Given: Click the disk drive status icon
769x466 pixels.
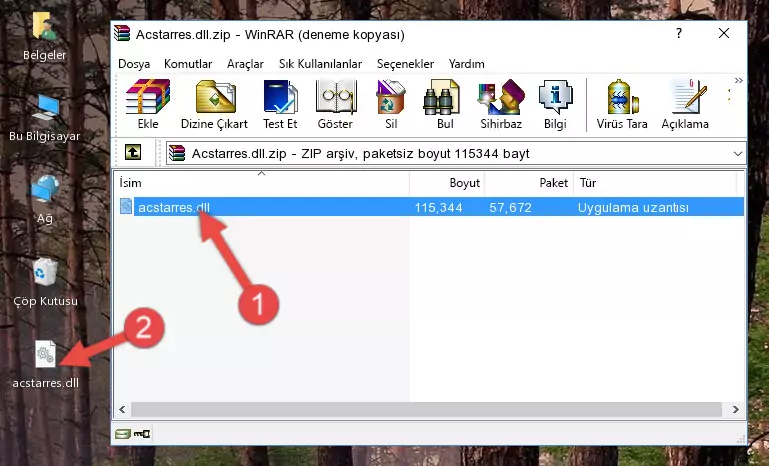Looking at the screenshot, I should click(x=123, y=434).
